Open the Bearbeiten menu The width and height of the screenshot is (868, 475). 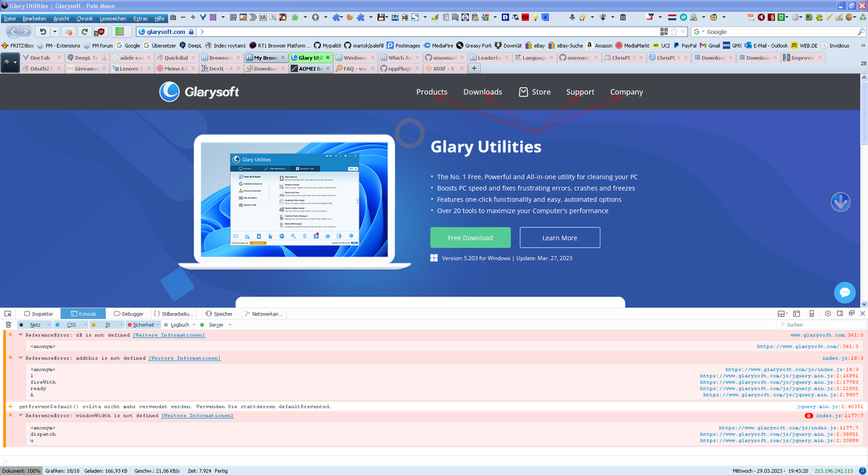click(35, 18)
